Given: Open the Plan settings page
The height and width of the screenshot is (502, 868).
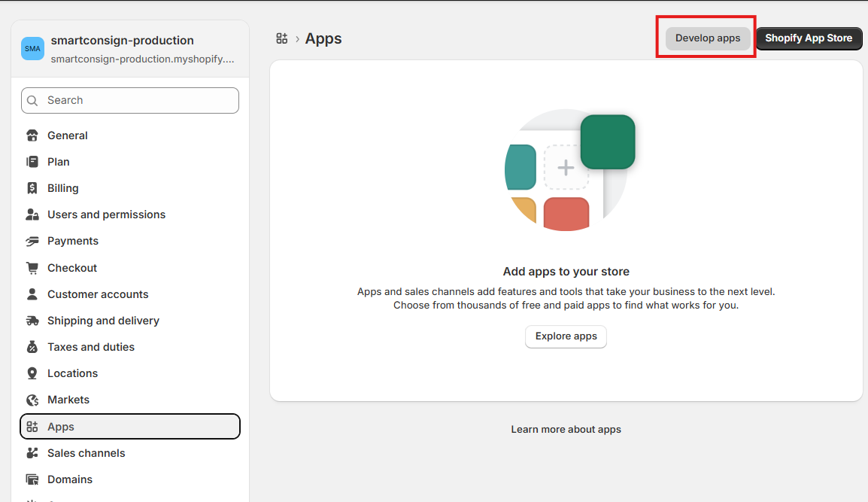Looking at the screenshot, I should tap(130, 162).
